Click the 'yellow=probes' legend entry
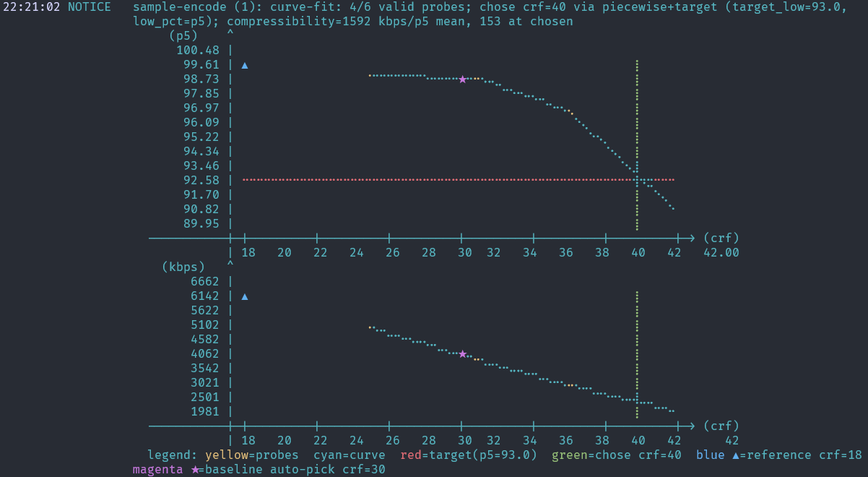 pos(252,455)
